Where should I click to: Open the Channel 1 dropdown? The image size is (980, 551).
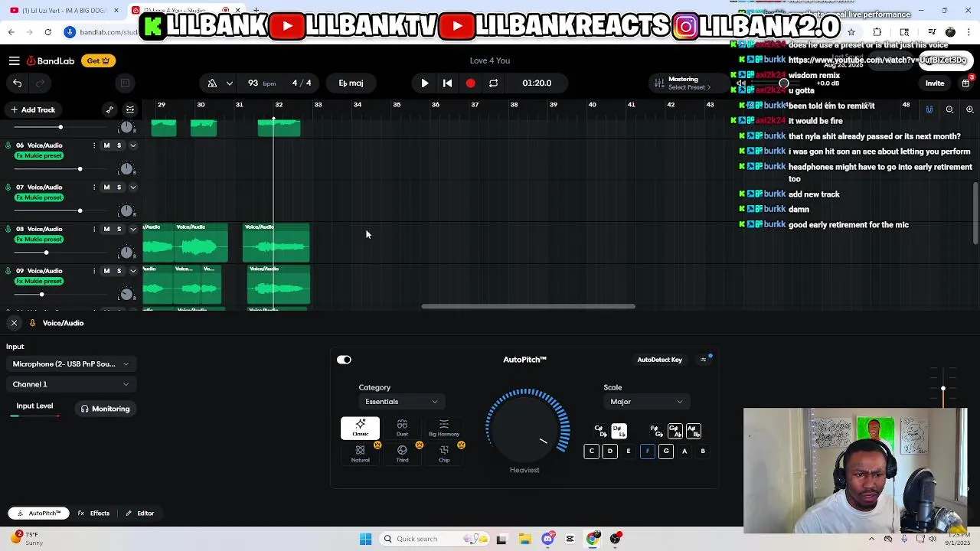pos(70,384)
